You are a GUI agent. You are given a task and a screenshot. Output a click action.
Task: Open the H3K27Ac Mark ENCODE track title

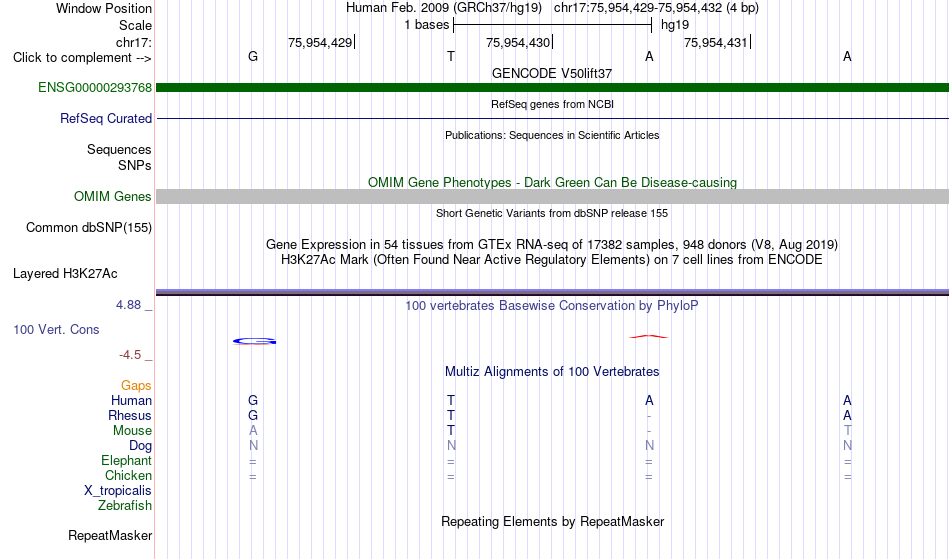[552, 260]
